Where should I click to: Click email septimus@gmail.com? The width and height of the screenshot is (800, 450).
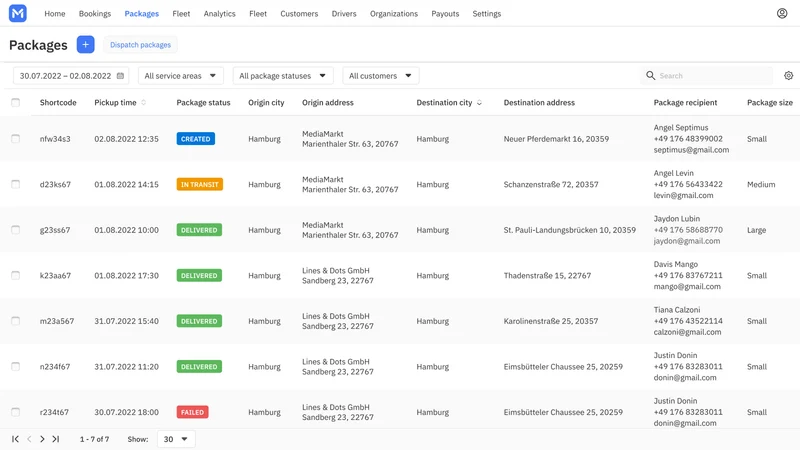691,150
